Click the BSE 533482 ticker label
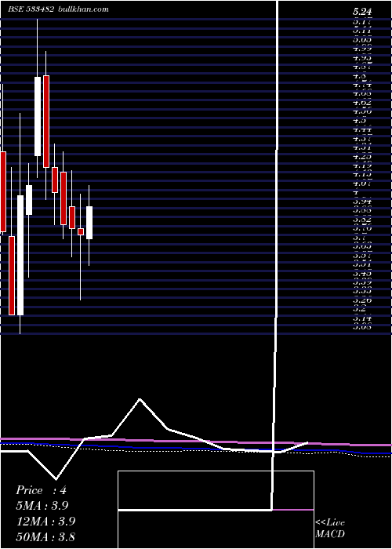392x549 pixels. click(x=31, y=9)
